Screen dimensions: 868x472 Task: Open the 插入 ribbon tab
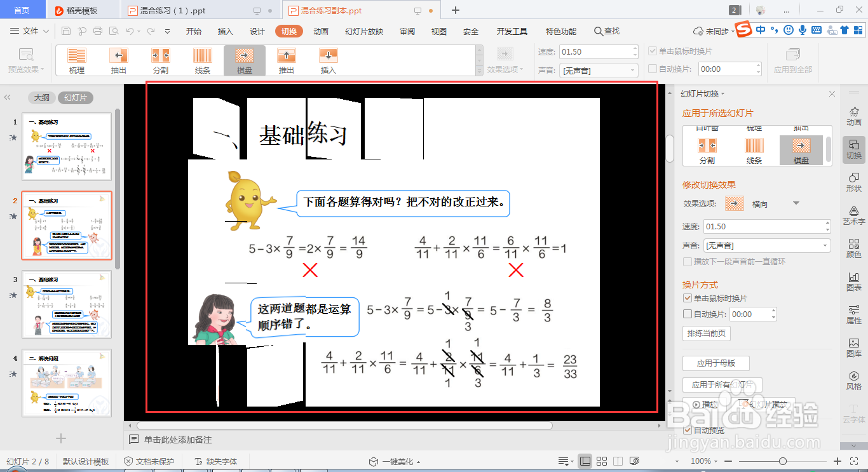(x=226, y=32)
